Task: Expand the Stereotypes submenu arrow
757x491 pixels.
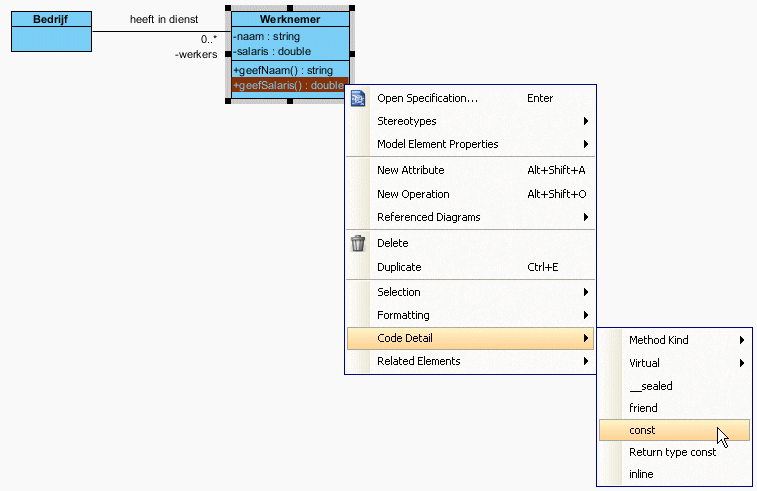Action: (x=585, y=121)
